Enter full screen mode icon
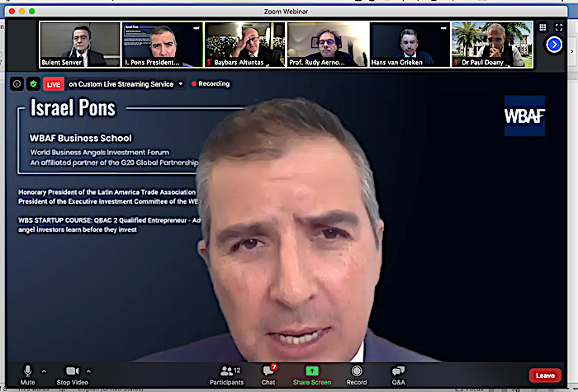The width and height of the screenshot is (578, 392). tap(559, 27)
